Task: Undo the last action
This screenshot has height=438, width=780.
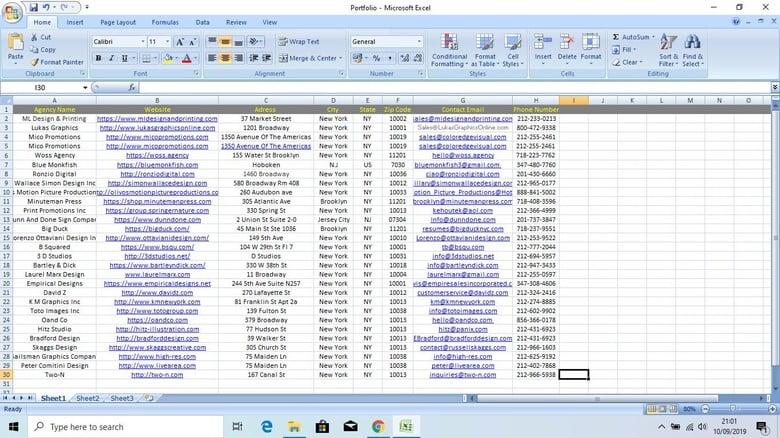Action: [46, 7]
